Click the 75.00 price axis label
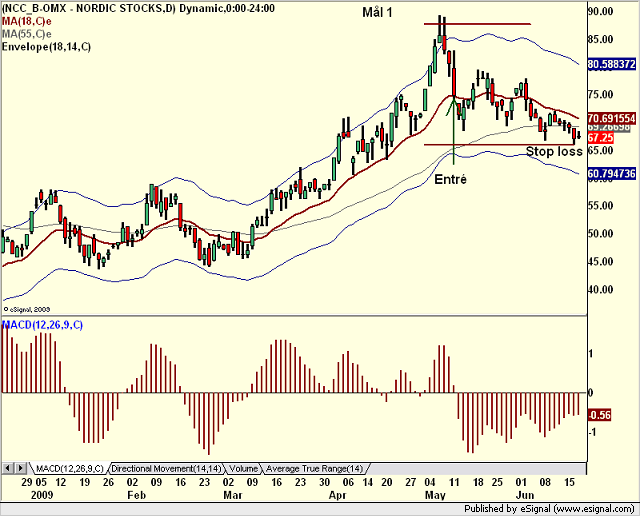Viewport: 640px width, 516px height. (x=600, y=95)
